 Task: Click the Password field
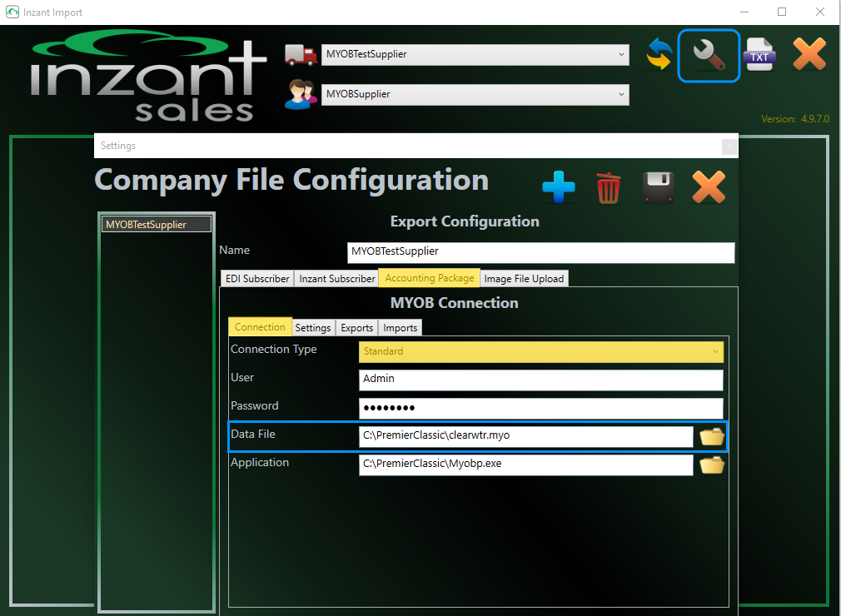click(540, 408)
